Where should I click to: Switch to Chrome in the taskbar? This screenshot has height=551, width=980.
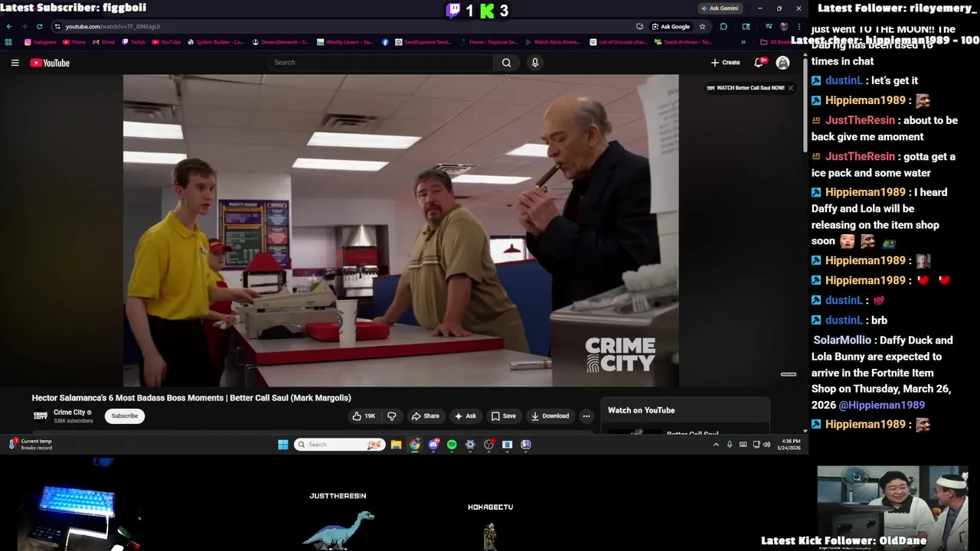point(414,445)
